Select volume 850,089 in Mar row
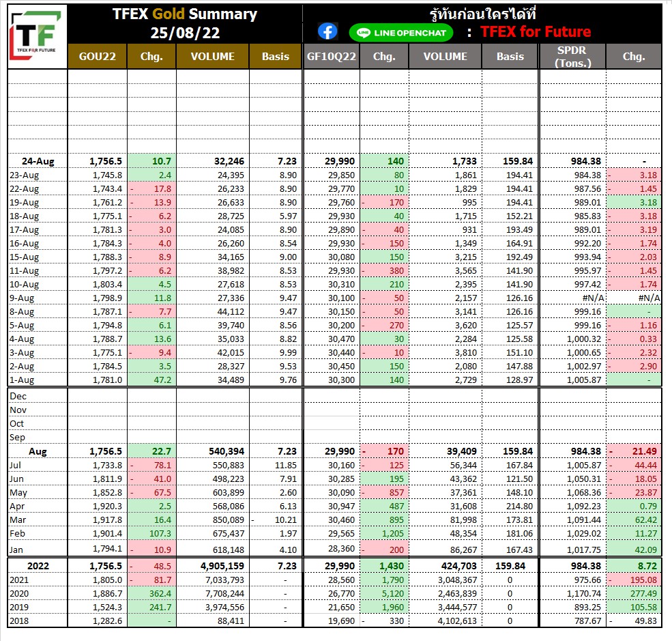 click(229, 520)
